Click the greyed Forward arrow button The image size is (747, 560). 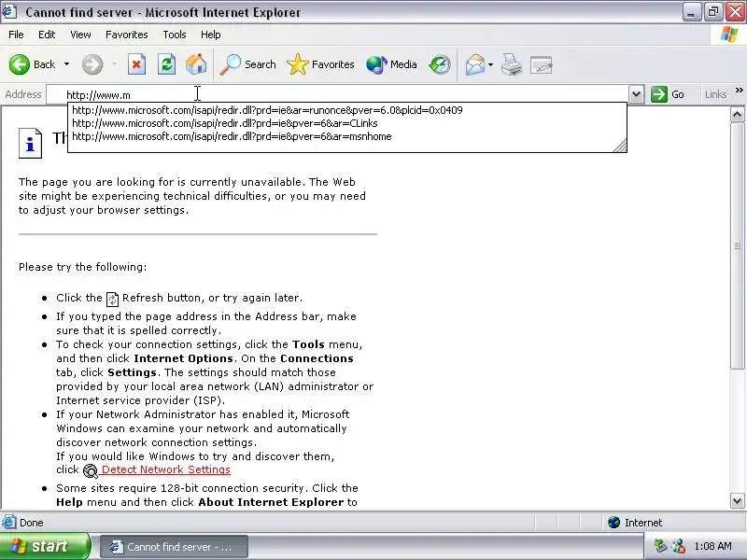(x=92, y=64)
